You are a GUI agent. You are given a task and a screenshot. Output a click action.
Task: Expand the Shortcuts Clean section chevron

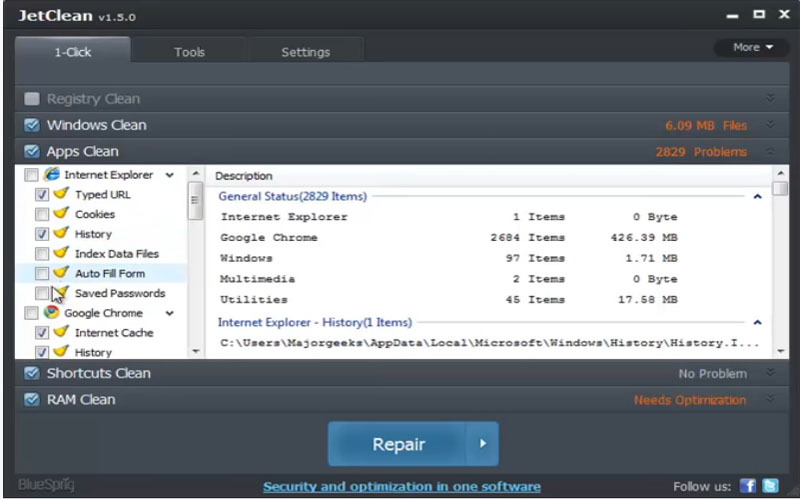pos(770,373)
